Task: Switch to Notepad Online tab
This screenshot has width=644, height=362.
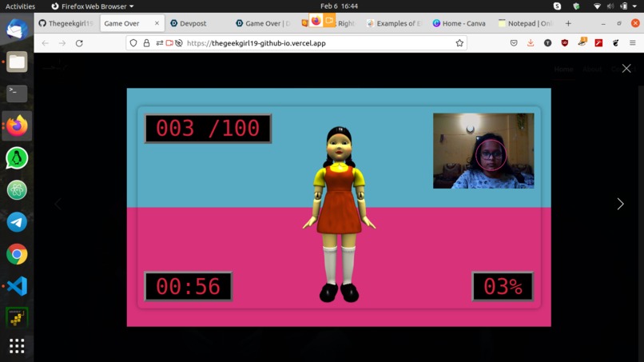Action: click(526, 23)
